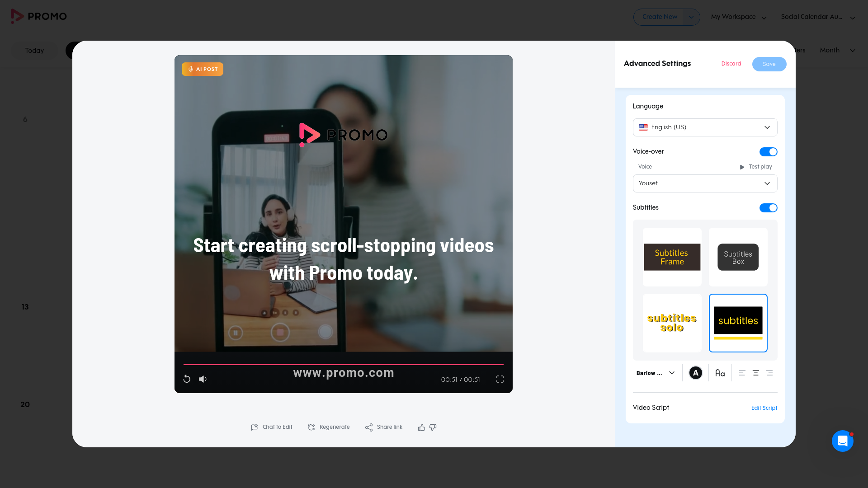Viewport: 868px width, 488px height.
Task: Open text case Aa option
Action: 720,373
